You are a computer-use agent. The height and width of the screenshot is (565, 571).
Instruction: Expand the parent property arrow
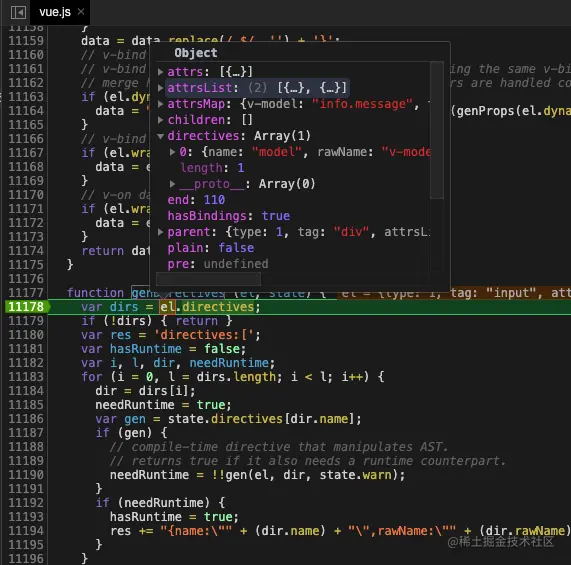click(x=160, y=232)
